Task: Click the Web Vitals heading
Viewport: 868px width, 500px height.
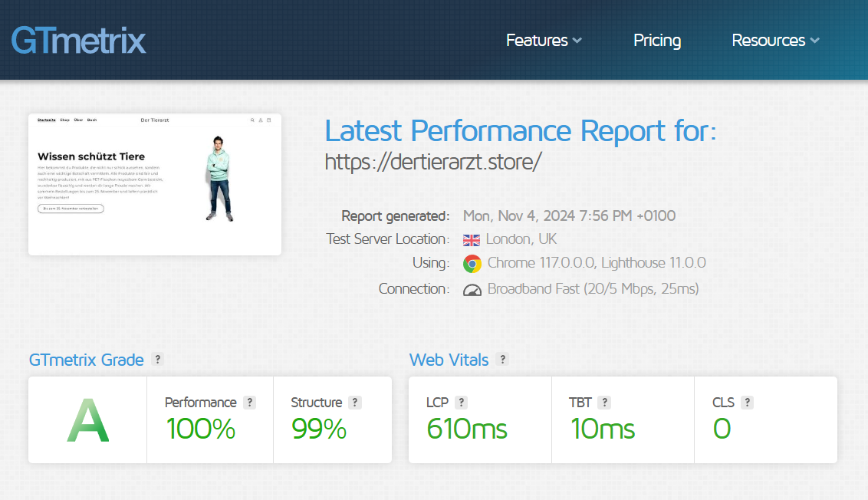Action: (x=449, y=360)
